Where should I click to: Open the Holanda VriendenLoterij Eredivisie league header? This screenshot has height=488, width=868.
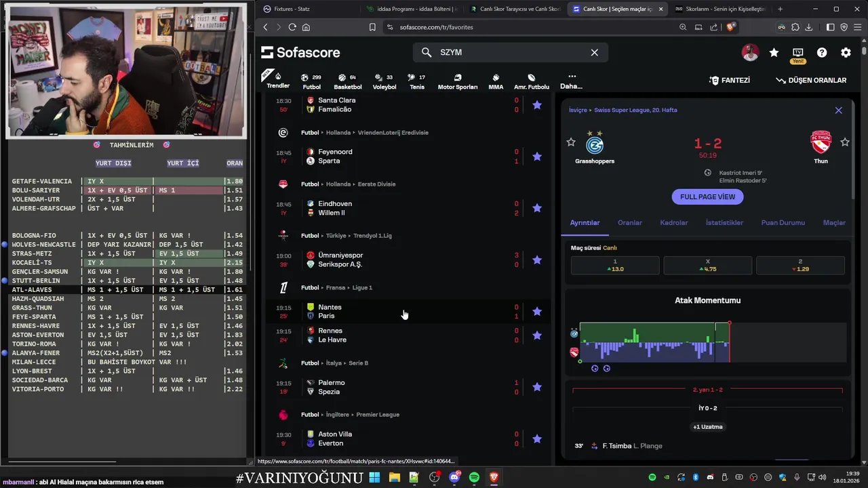point(365,132)
